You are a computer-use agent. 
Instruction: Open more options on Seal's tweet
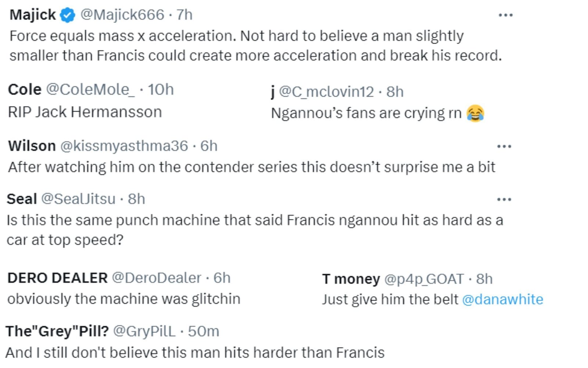[504, 199]
